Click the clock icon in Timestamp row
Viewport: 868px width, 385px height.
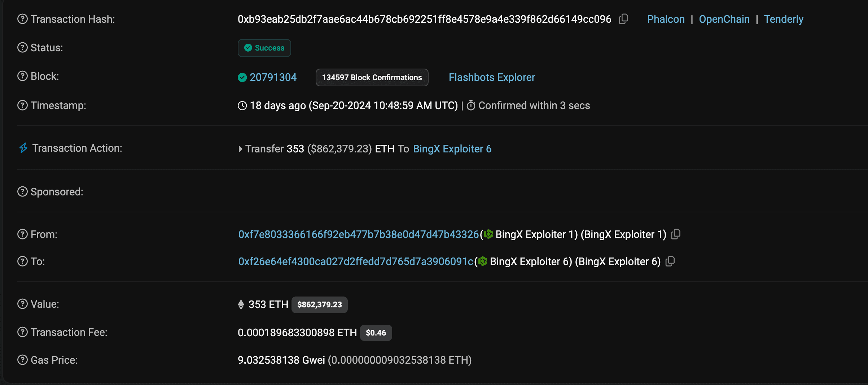point(242,105)
